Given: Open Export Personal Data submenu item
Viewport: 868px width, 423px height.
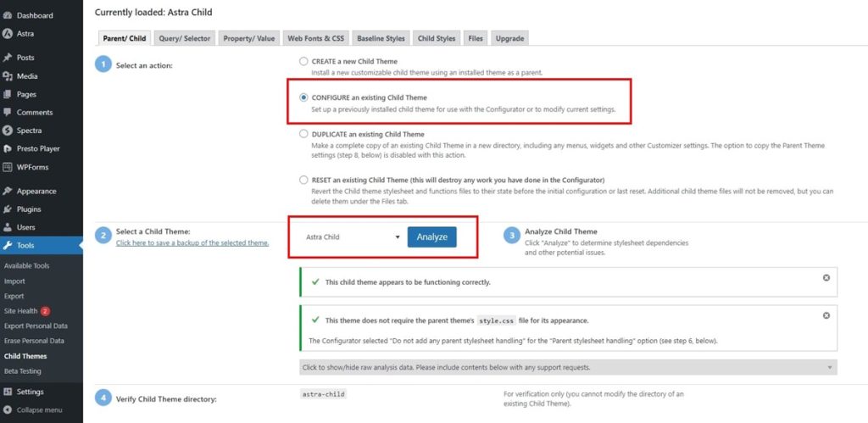Looking at the screenshot, I should click(x=36, y=326).
